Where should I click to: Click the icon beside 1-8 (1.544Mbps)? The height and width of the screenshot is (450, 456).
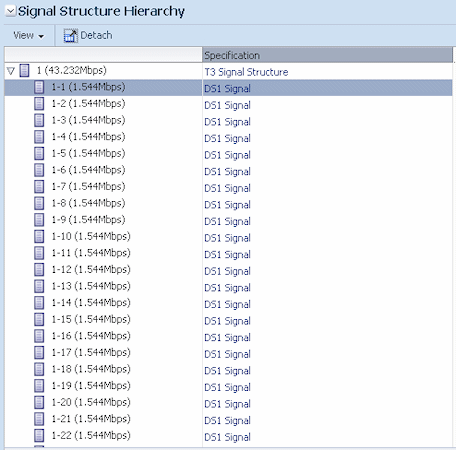(x=39, y=203)
